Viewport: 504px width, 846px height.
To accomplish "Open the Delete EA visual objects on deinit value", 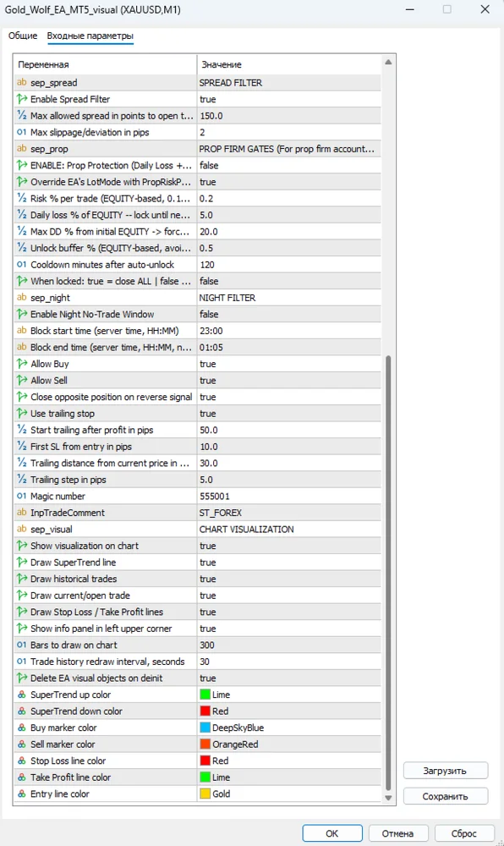I will tap(289, 678).
